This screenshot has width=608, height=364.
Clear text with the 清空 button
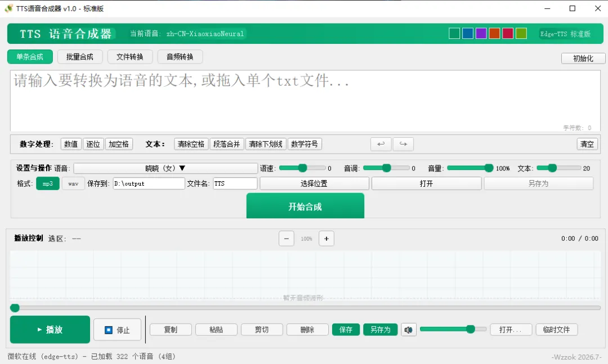tap(587, 144)
